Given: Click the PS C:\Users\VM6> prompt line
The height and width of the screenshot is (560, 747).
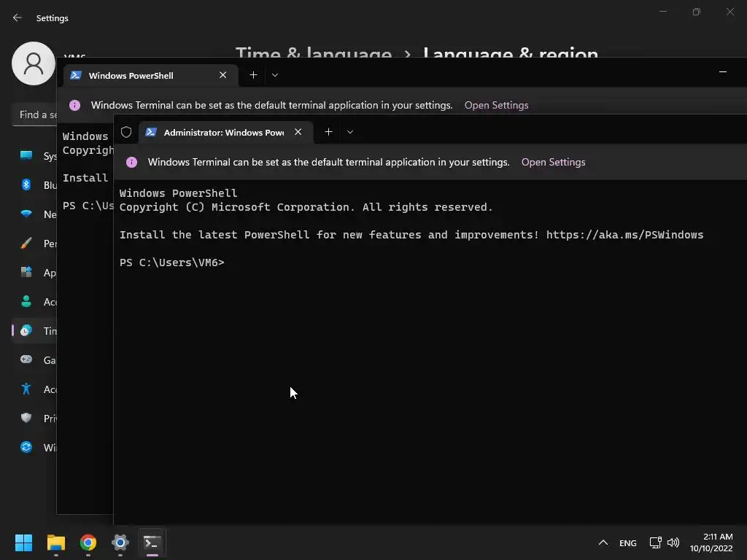Looking at the screenshot, I should [172, 262].
